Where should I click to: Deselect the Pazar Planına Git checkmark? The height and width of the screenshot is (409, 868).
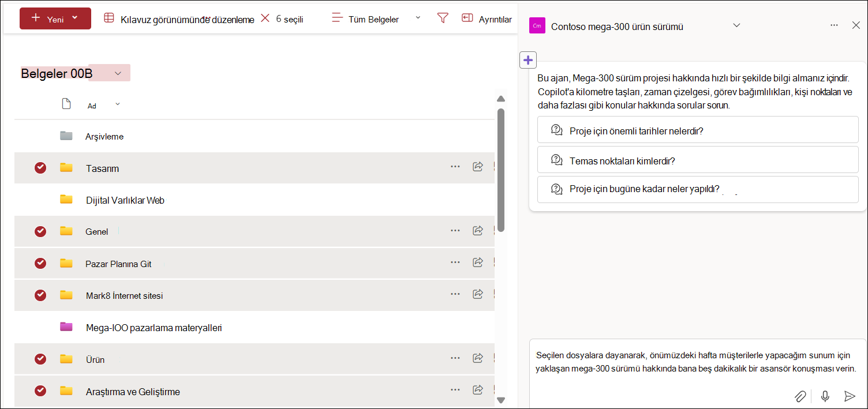(40, 263)
